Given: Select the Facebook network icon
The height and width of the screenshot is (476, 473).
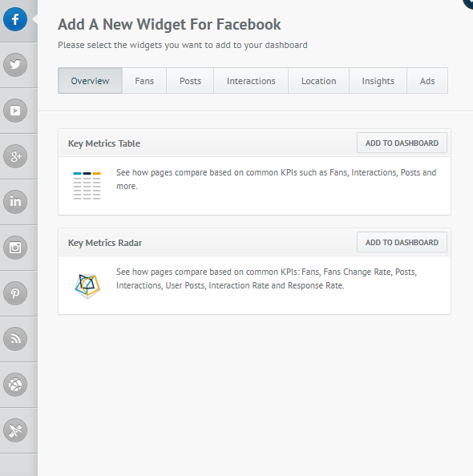Looking at the screenshot, I should [x=15, y=19].
